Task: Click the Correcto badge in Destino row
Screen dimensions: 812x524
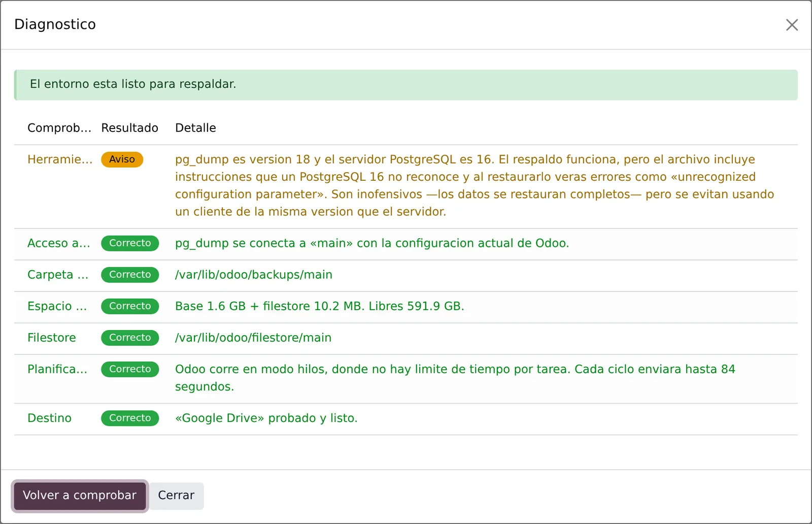Action: click(x=130, y=418)
